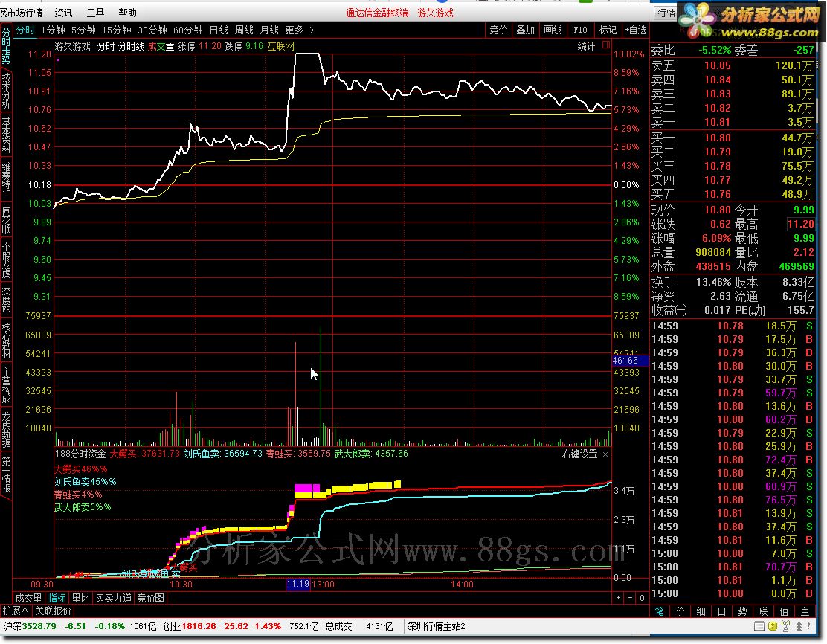The height and width of the screenshot is (644, 827).
Task: Click the yellow upload icon in status bar
Action: (x=772, y=626)
